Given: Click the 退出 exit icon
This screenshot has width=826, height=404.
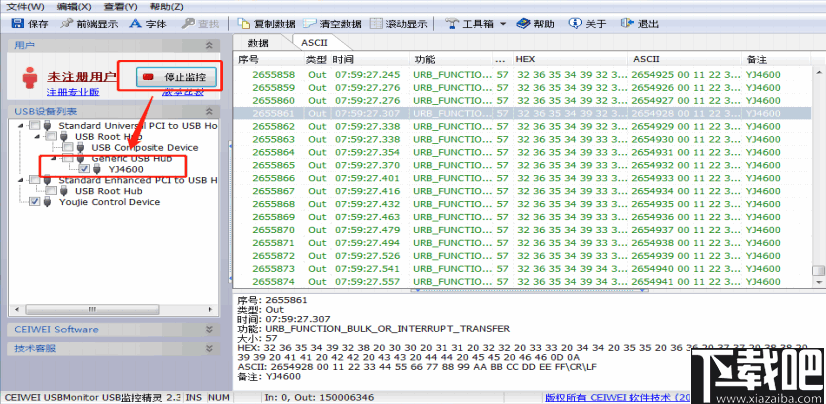Looking at the screenshot, I should 626,24.
